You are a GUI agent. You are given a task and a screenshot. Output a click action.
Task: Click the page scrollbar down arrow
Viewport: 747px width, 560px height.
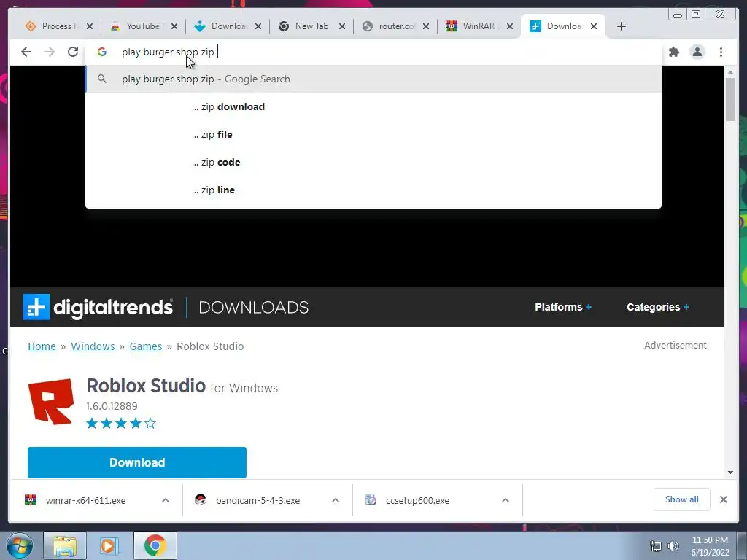point(730,472)
